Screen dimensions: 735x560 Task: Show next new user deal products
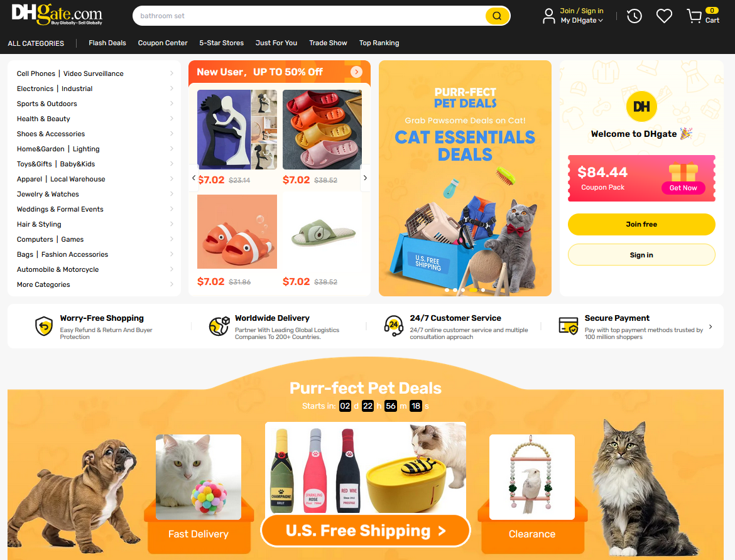click(x=365, y=178)
